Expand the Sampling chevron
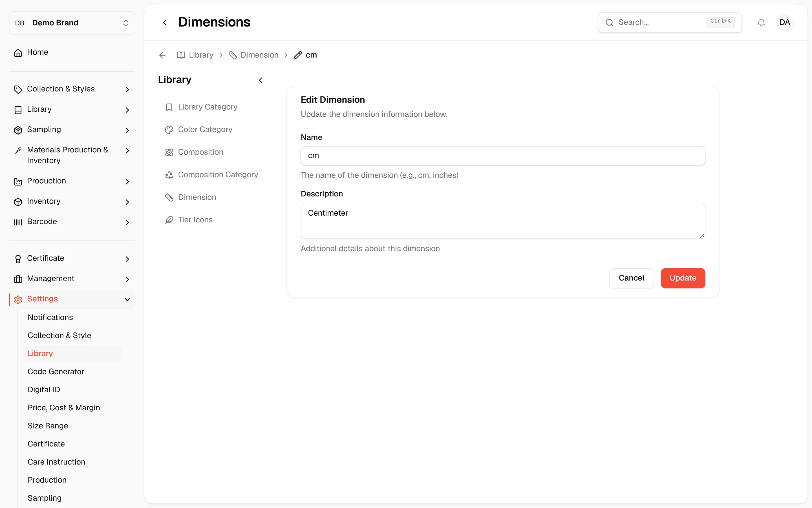 [127, 130]
